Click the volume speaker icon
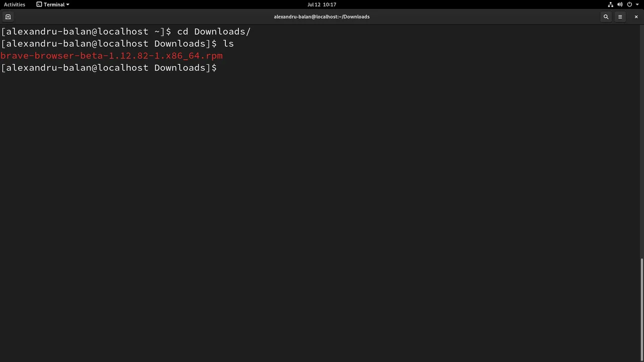This screenshot has width=644, height=362. 620,5
